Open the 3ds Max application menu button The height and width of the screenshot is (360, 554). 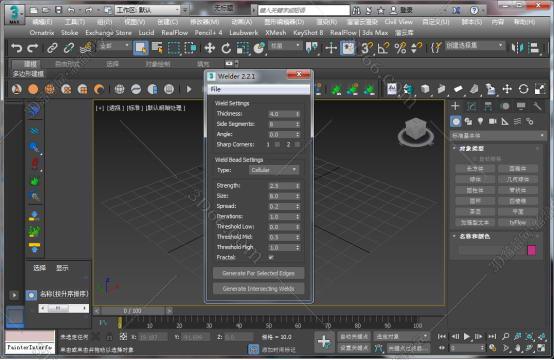[x=14, y=14]
